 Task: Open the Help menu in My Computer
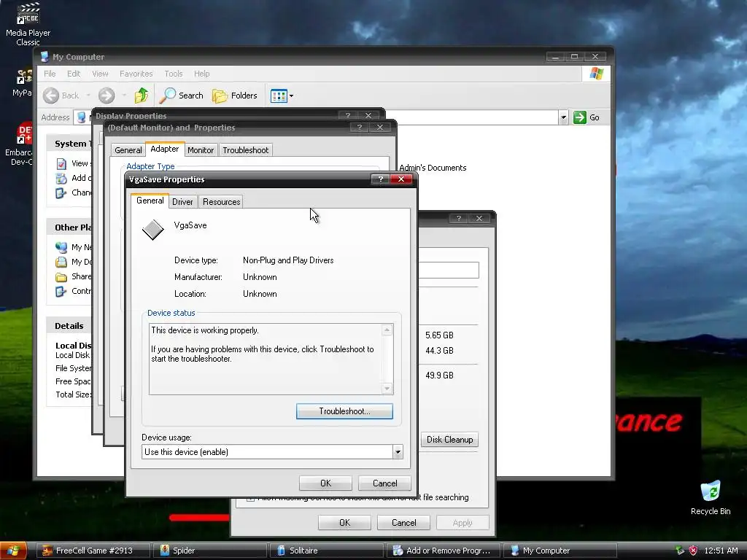(x=201, y=74)
